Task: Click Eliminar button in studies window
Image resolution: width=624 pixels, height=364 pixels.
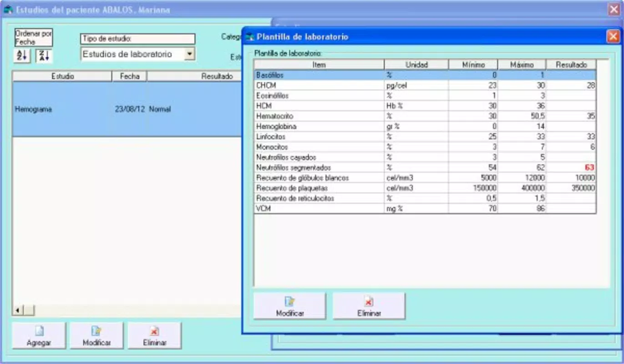Action: [x=154, y=336]
